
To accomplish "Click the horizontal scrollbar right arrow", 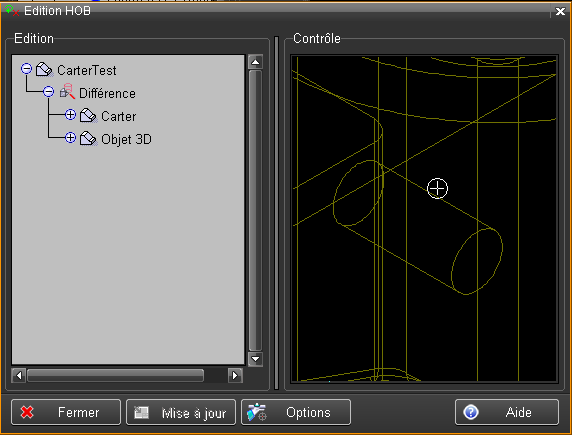I will click(x=235, y=375).
